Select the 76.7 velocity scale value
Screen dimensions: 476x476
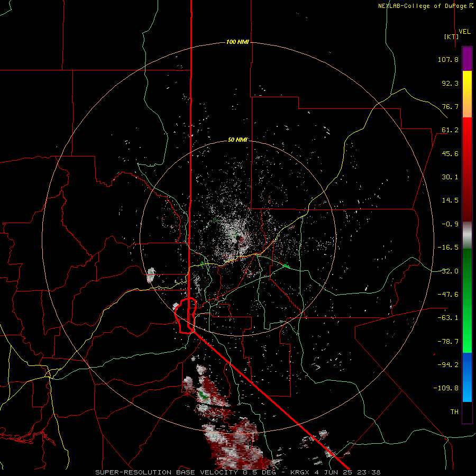point(450,106)
